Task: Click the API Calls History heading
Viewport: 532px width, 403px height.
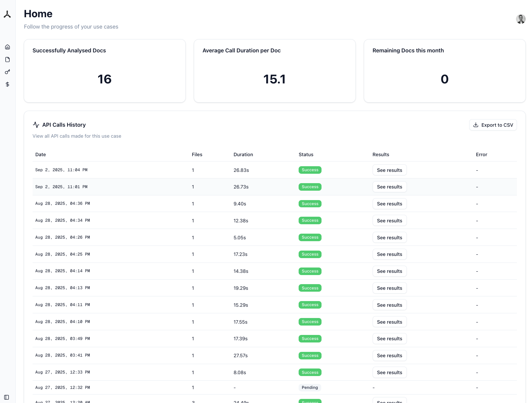Action: tap(64, 125)
